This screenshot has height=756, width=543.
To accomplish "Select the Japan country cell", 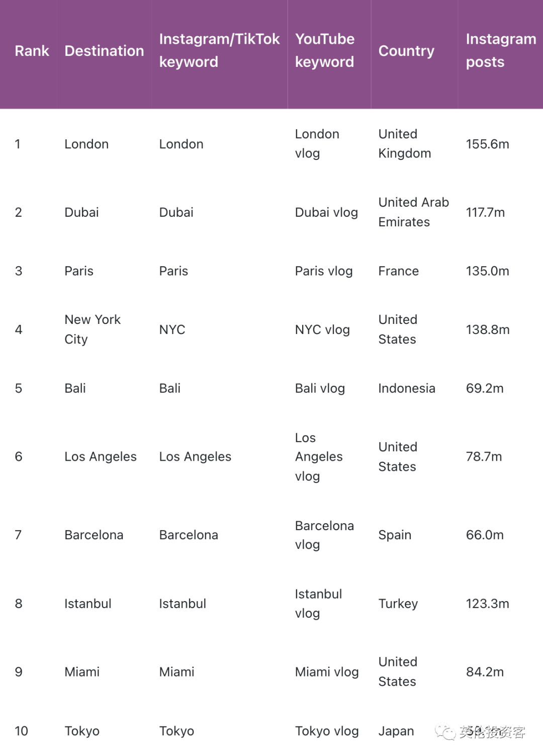I will [x=396, y=731].
